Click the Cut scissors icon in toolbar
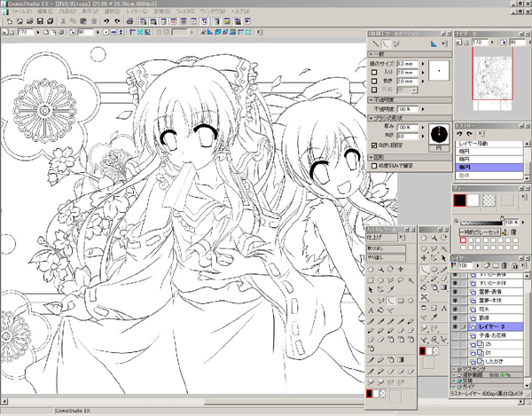 (63, 21)
